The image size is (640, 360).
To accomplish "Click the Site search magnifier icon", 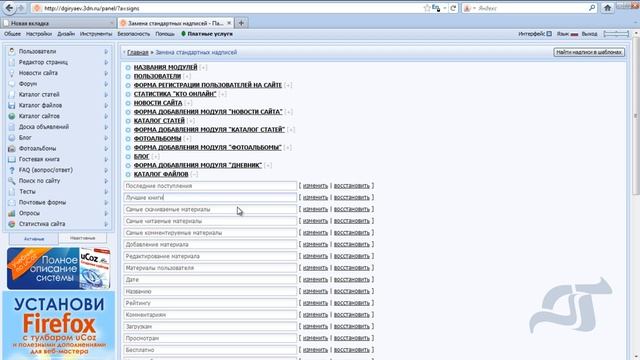I will pyautogui.click(x=12, y=181).
